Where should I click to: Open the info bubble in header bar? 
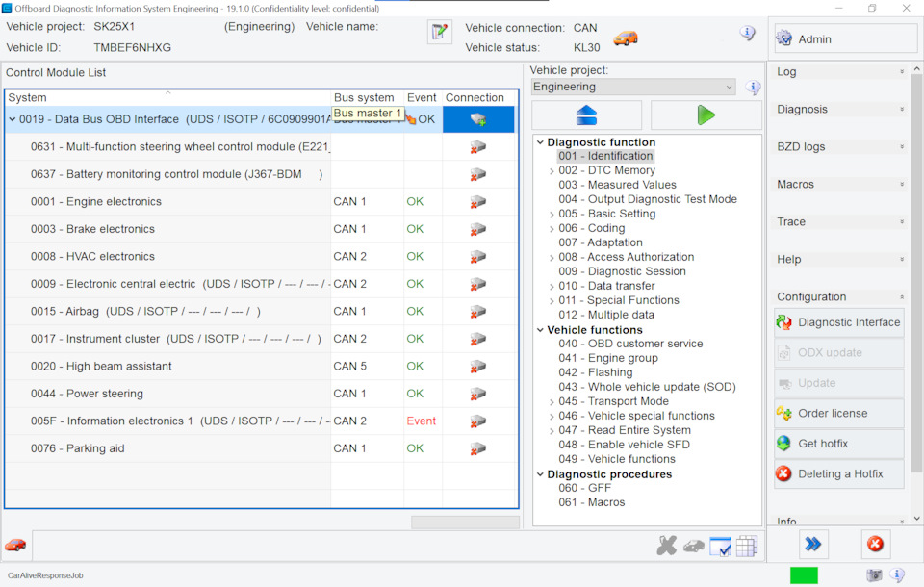[747, 33]
